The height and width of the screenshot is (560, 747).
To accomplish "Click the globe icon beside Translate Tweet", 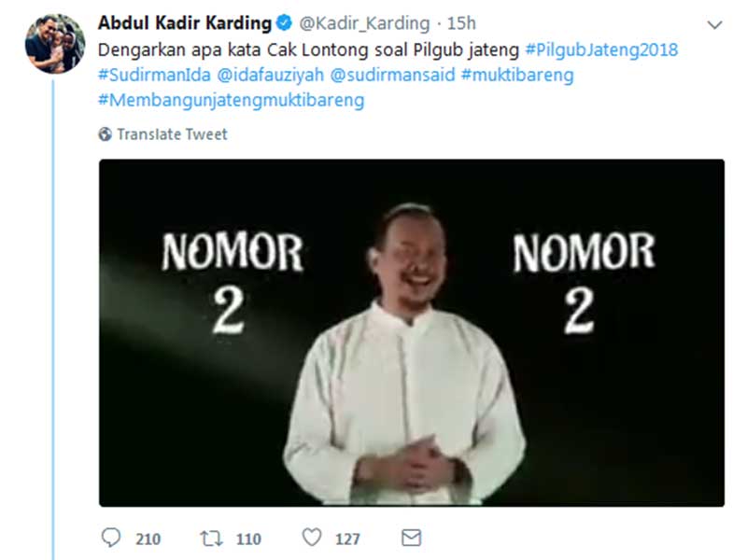I will tap(105, 134).
